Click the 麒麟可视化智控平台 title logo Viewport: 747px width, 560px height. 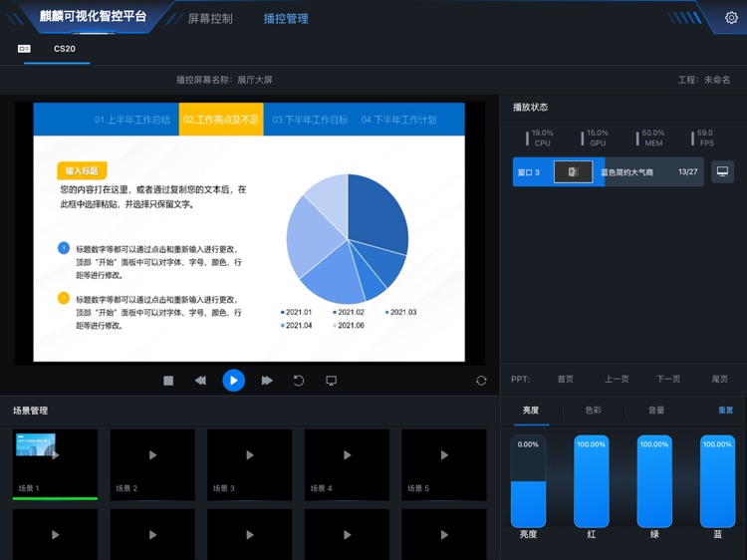(93, 17)
